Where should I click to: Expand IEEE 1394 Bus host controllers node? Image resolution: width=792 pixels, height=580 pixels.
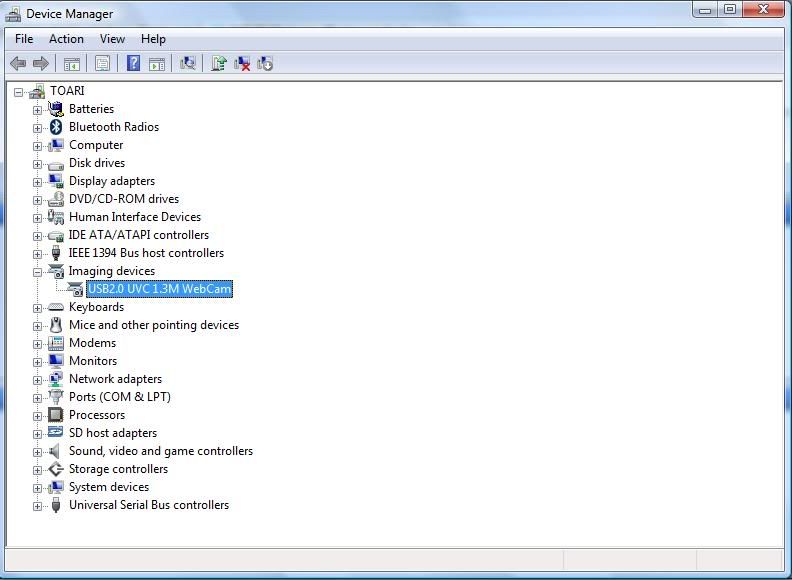tap(37, 255)
